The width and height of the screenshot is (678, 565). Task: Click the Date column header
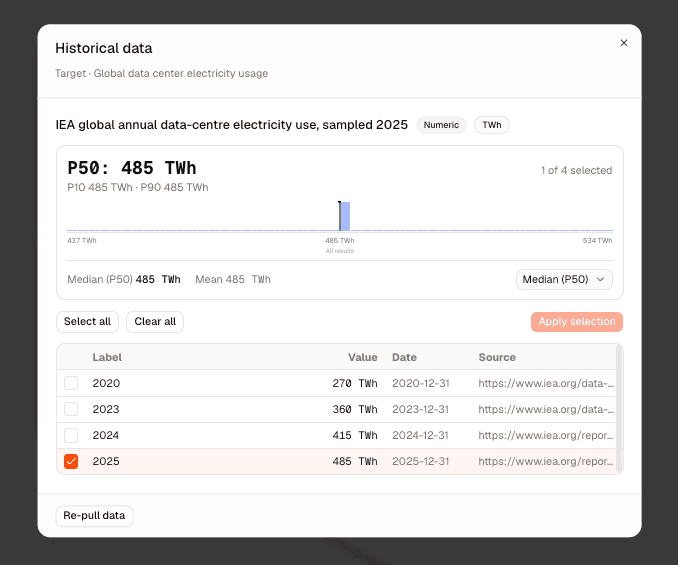tap(404, 358)
